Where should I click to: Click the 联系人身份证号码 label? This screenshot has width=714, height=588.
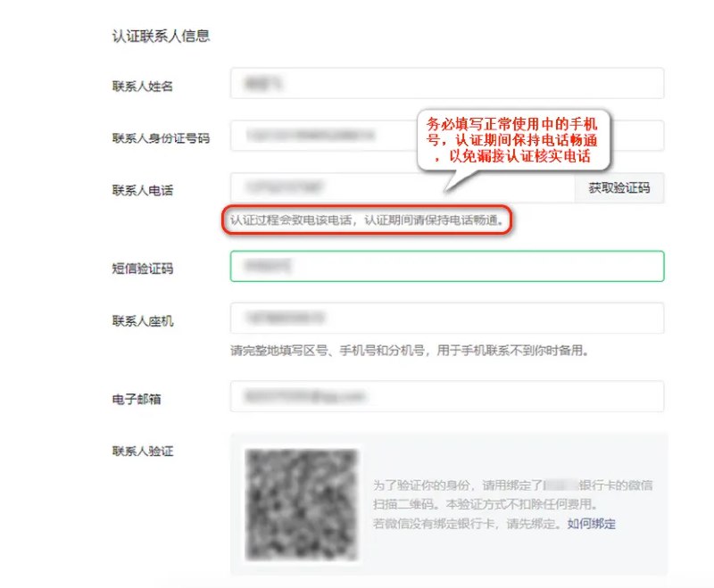click(x=161, y=138)
